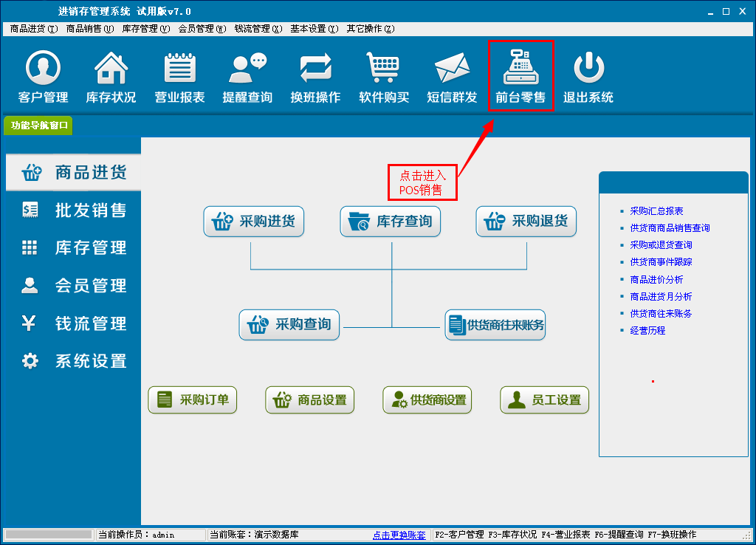The image size is (756, 545).
Task: Open the 商品进货 menu
Action: pyautogui.click(x=33, y=29)
